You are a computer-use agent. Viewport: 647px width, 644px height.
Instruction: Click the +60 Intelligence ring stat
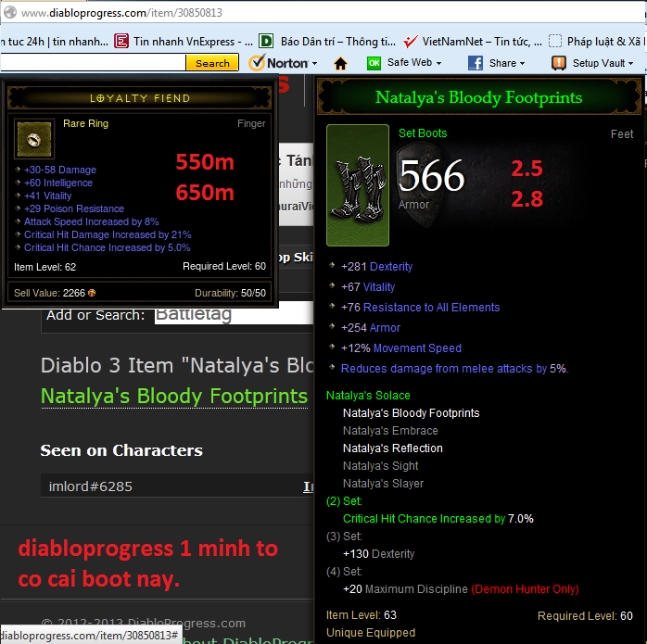(58, 183)
